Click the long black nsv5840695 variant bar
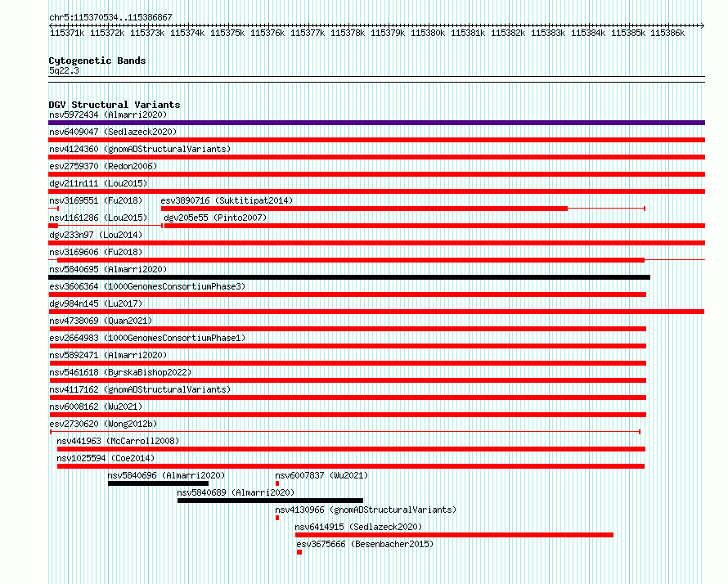The image size is (728, 584). 349,277
